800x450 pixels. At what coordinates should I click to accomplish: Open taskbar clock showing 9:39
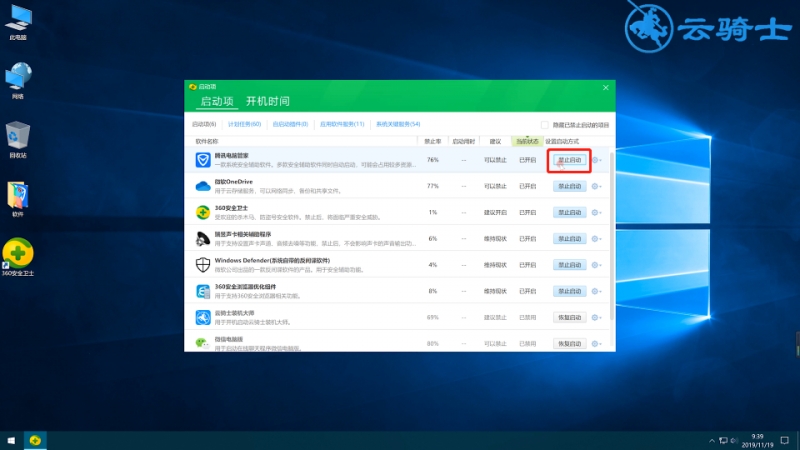coord(757,441)
